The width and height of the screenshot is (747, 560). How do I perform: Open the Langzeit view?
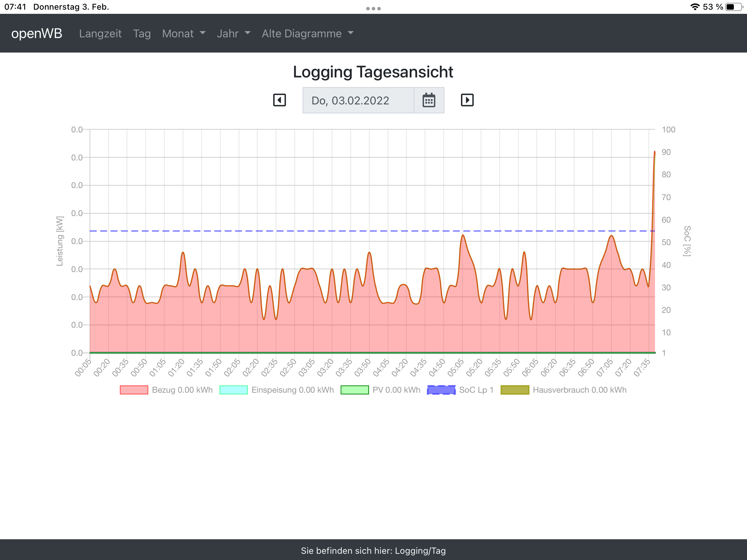[100, 34]
